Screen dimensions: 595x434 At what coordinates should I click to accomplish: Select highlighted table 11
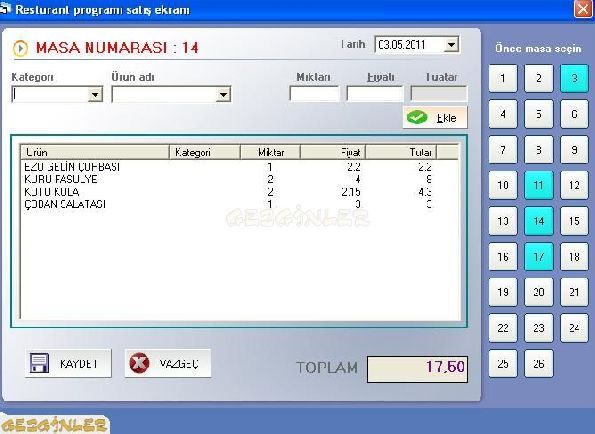538,185
